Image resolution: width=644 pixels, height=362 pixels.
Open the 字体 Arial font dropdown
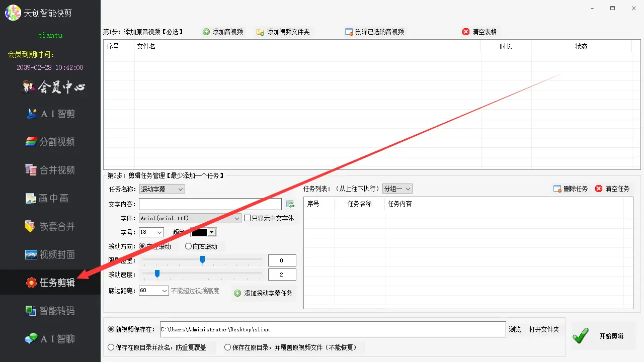pyautogui.click(x=190, y=218)
